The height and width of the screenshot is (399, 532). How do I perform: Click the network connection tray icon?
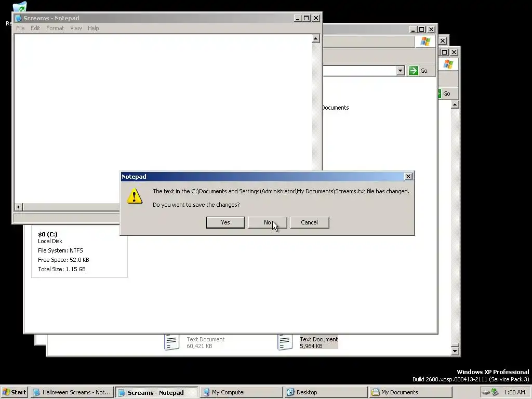495,392
